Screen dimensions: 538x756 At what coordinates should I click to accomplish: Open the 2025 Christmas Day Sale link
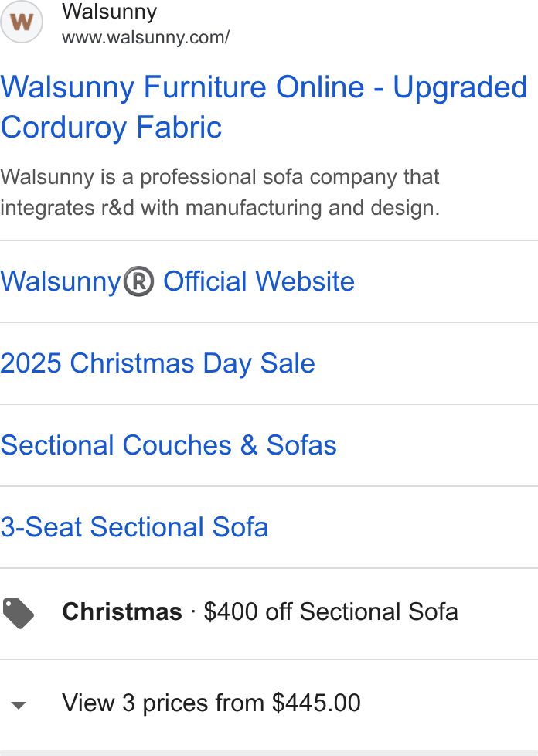[x=158, y=363]
